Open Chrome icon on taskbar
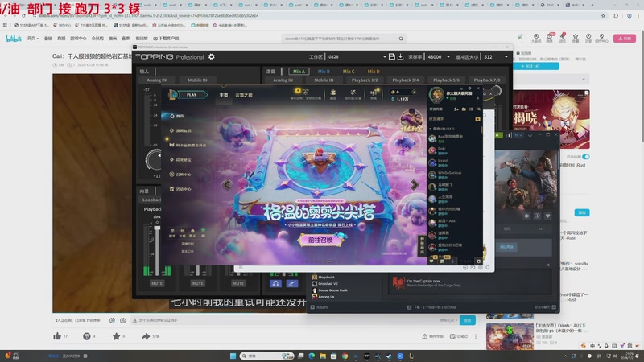 [345, 356]
